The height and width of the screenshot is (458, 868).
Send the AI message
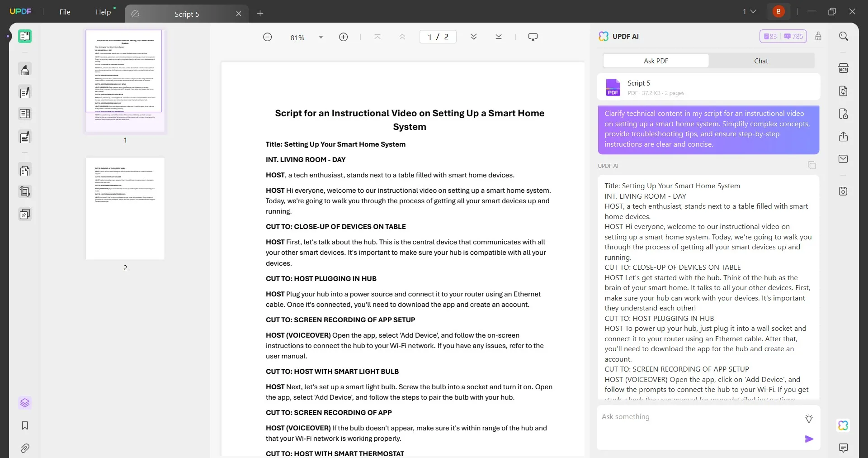(809, 439)
